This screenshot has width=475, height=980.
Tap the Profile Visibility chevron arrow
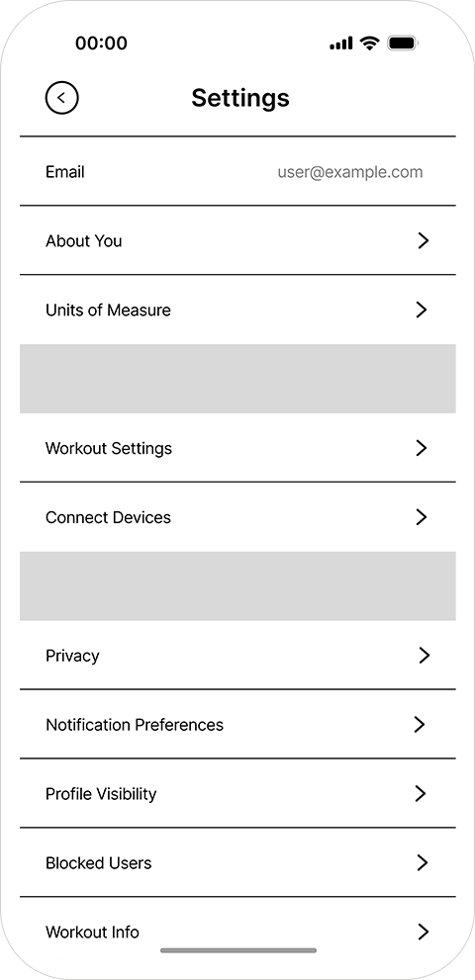click(421, 794)
